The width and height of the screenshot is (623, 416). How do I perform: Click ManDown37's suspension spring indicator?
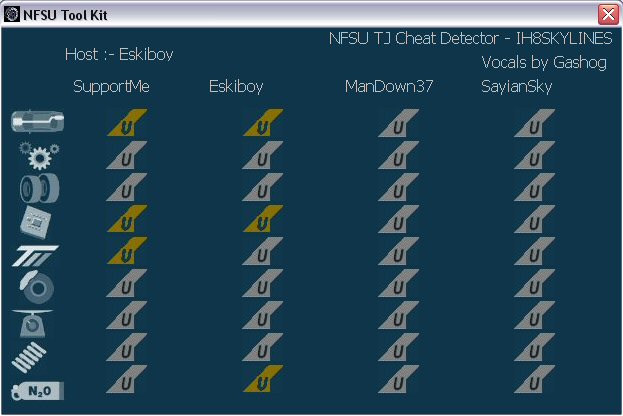click(x=399, y=347)
